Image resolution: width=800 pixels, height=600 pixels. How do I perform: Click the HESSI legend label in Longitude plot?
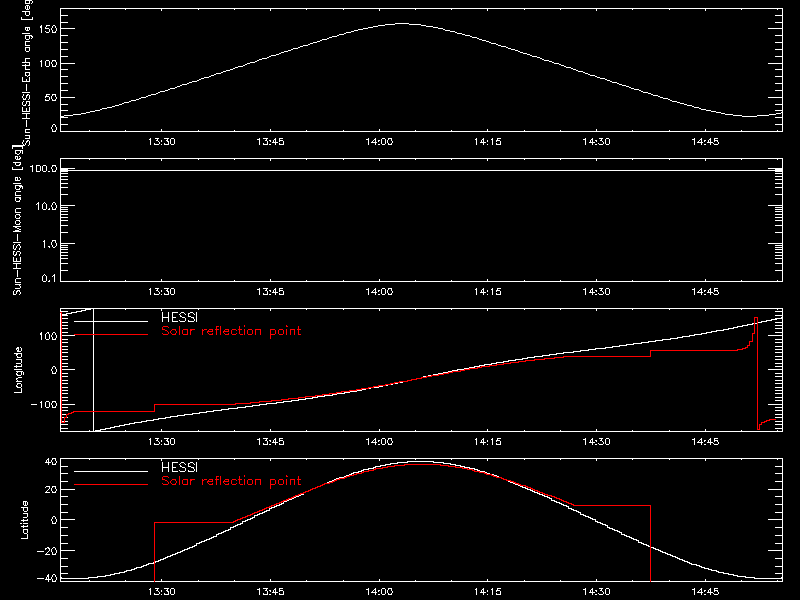point(179,317)
